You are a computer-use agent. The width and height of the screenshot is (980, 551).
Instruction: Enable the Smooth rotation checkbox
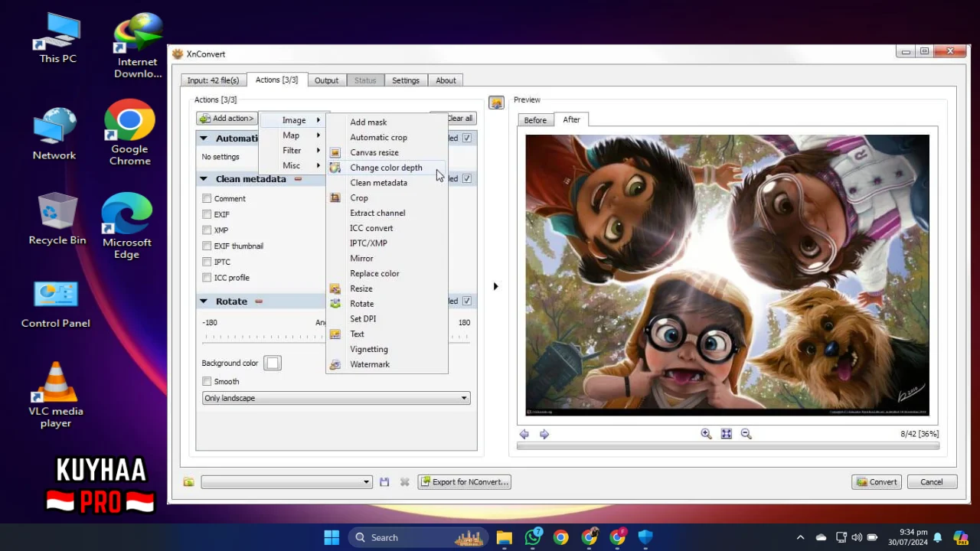207,381
